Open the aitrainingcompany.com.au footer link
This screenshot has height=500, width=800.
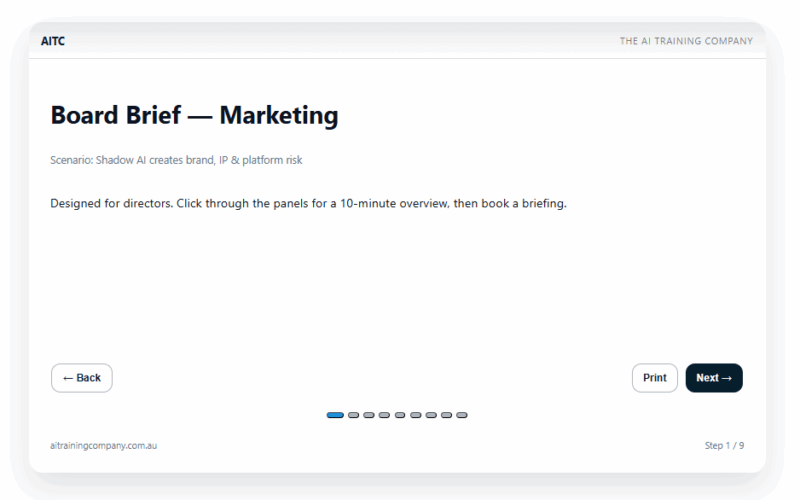pyautogui.click(x=103, y=446)
